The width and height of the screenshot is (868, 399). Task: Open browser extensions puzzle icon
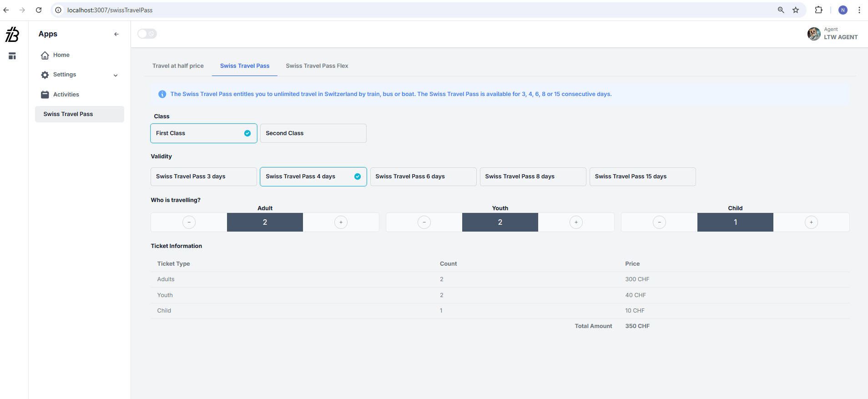(x=818, y=10)
